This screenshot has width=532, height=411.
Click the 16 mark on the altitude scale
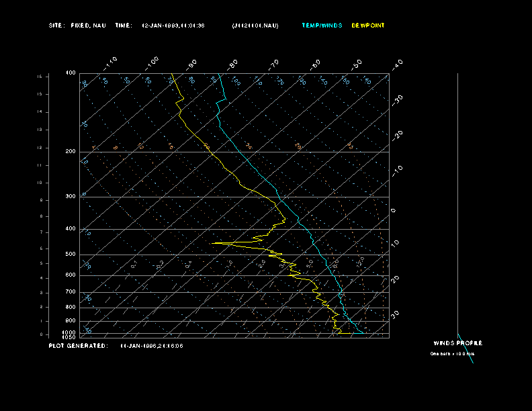tap(40, 77)
